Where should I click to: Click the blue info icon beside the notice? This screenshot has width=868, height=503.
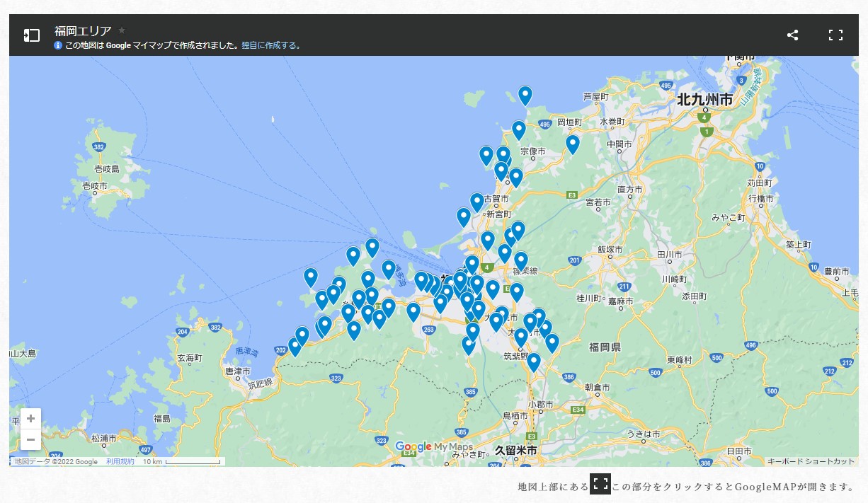(x=58, y=45)
